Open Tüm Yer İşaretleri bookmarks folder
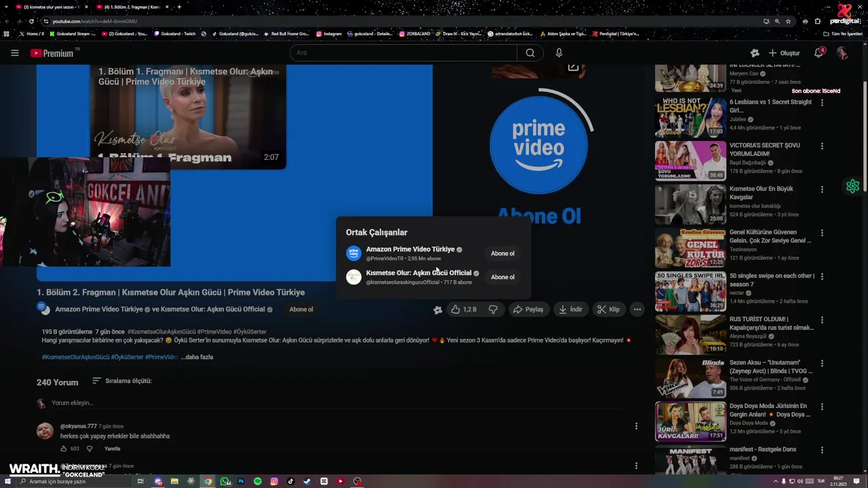This screenshot has width=868, height=488. (x=844, y=33)
